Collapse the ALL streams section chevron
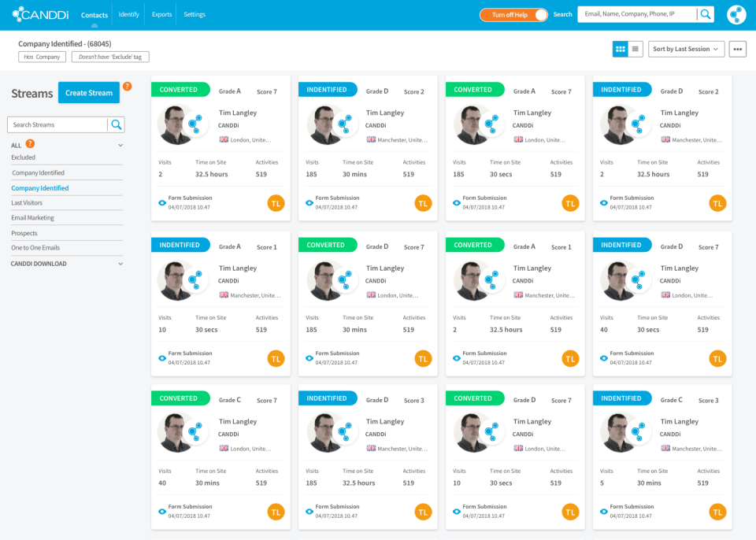756x540 pixels. click(x=120, y=145)
